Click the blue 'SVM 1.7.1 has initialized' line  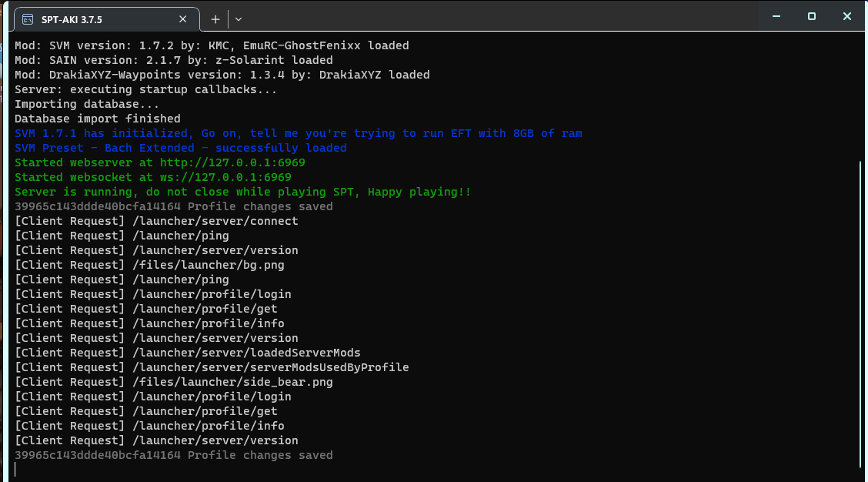click(299, 133)
